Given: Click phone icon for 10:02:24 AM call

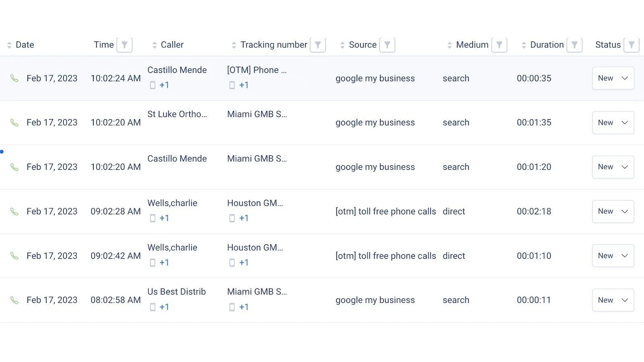Looking at the screenshot, I should (14, 78).
